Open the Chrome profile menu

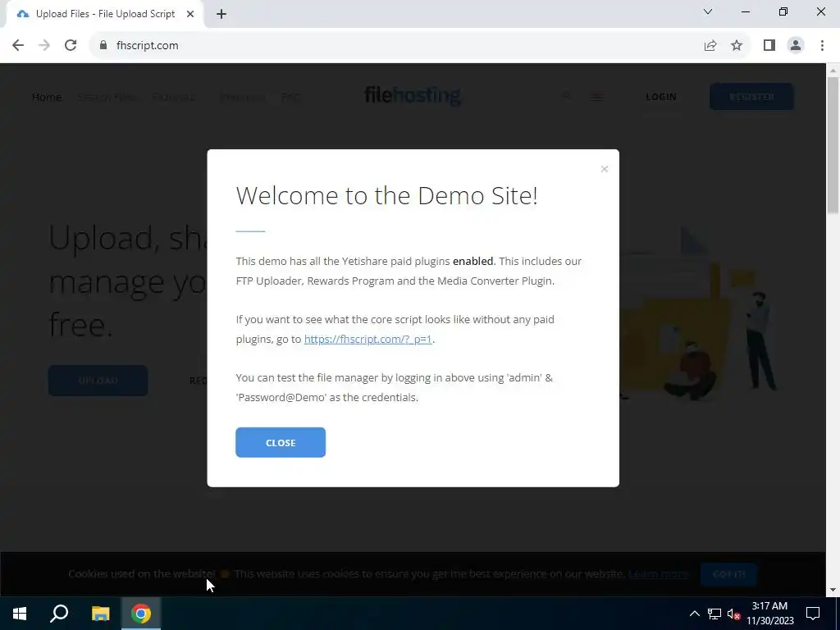coord(796,46)
